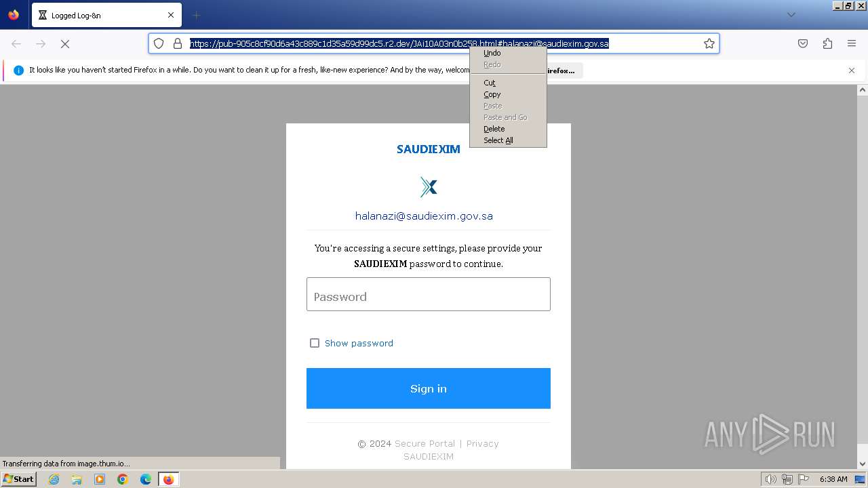The height and width of the screenshot is (488, 868).
Task: Open the Extensions puzzle icon
Action: (x=827, y=43)
